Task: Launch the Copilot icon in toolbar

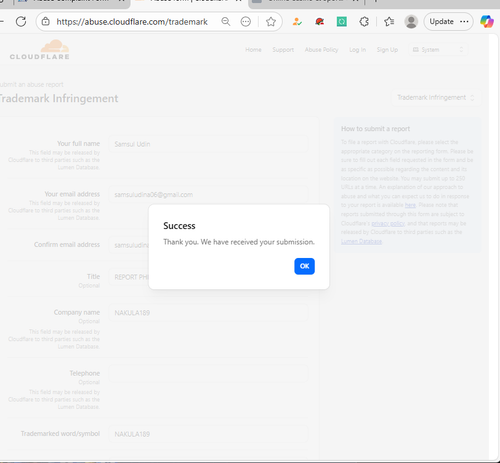Action: tap(487, 22)
